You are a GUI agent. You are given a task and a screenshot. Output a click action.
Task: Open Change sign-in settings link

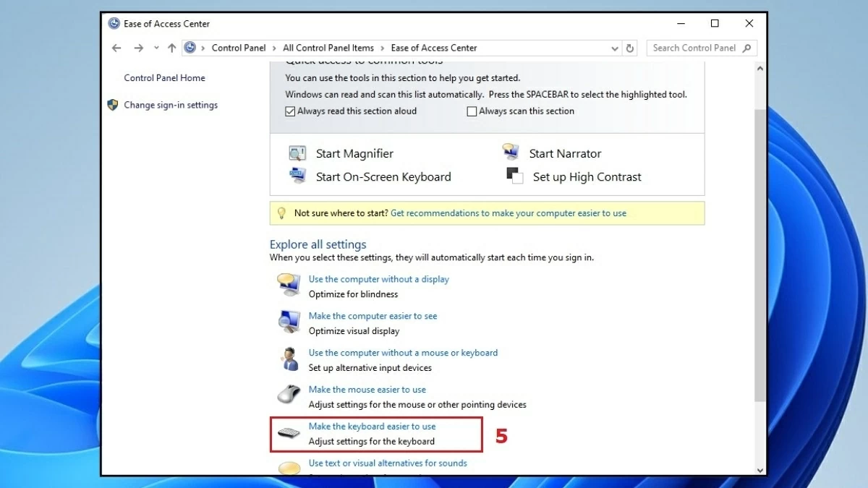coord(171,105)
